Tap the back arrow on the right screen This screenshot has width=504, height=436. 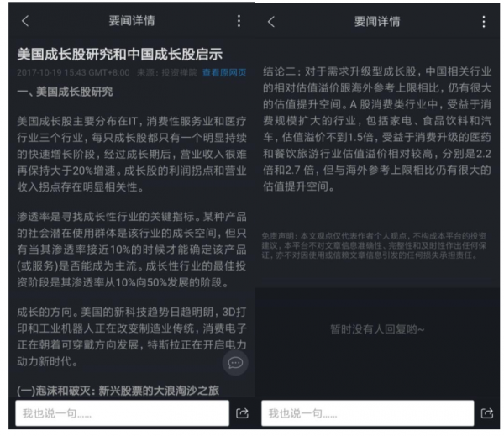(x=271, y=22)
